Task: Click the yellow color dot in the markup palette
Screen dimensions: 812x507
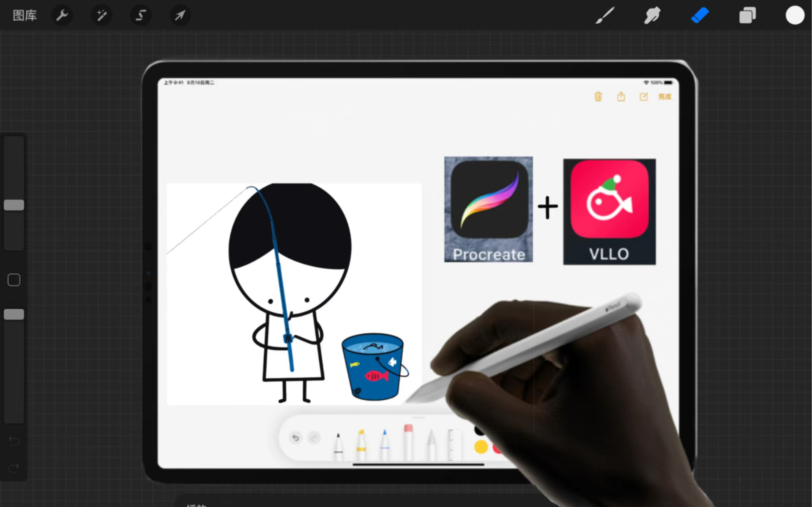Action: click(x=481, y=447)
